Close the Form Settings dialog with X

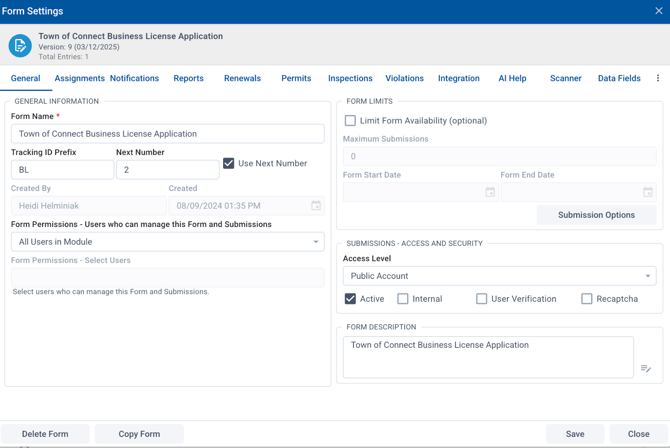(658, 11)
